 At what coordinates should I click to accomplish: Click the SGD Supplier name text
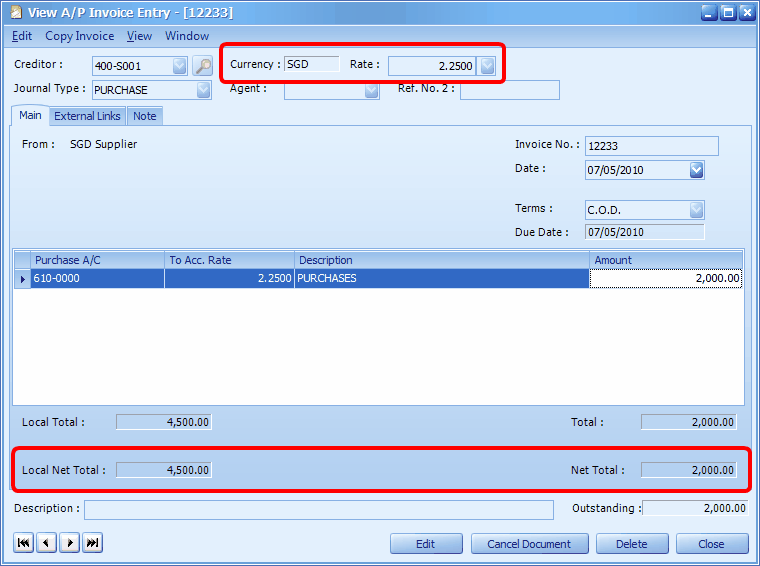click(x=103, y=144)
